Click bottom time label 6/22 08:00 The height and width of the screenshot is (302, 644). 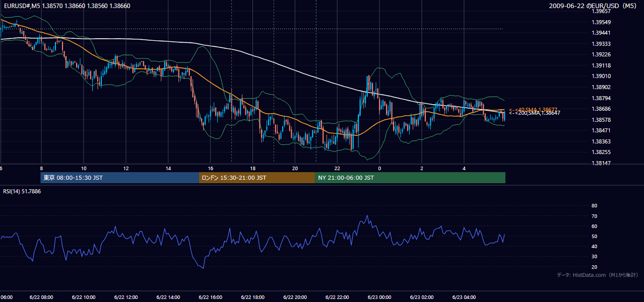tap(41, 297)
